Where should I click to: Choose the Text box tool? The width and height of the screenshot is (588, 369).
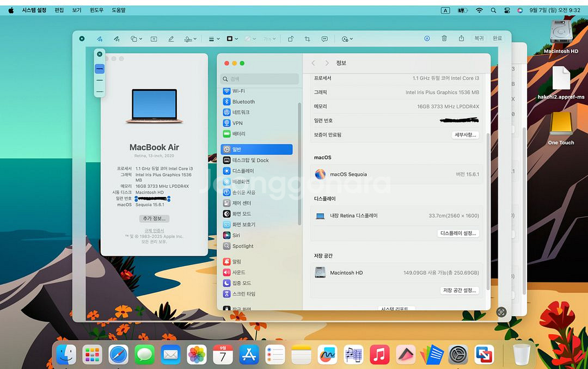tap(154, 39)
